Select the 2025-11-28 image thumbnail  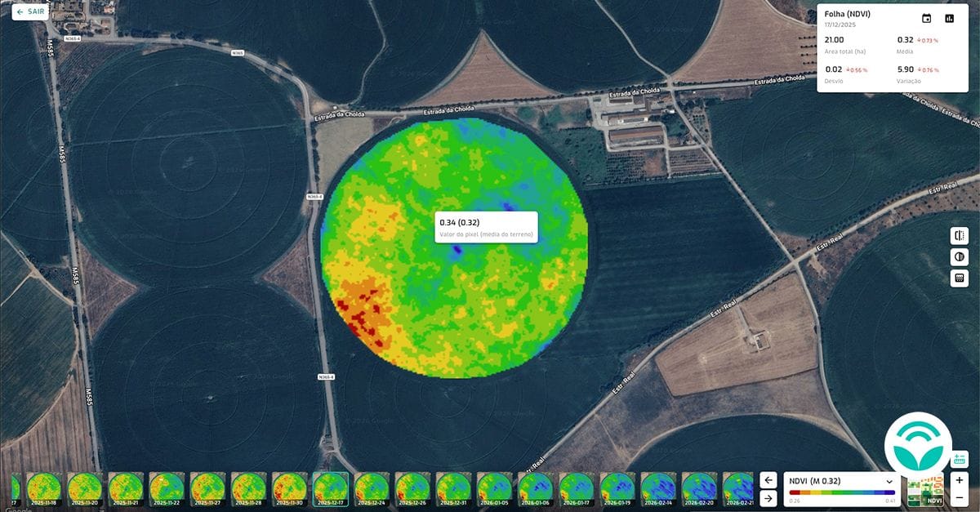tap(248, 489)
